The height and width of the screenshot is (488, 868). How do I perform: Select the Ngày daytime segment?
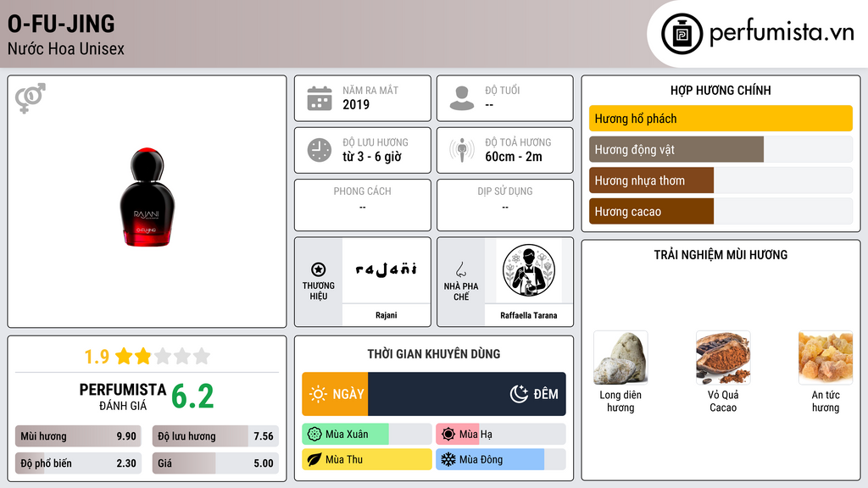click(335, 394)
